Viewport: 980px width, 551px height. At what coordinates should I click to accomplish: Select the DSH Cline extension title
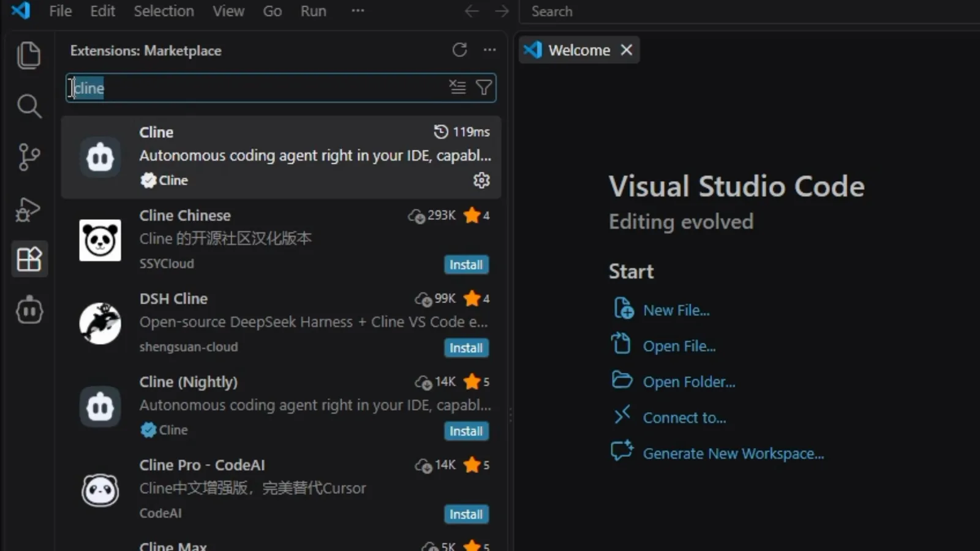[173, 299]
